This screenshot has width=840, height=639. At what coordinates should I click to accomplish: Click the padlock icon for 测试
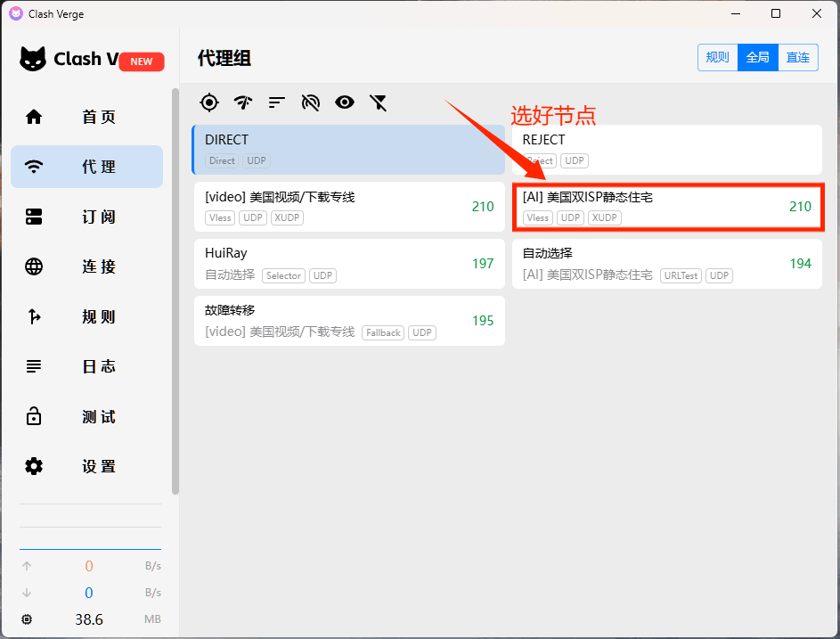(x=34, y=416)
